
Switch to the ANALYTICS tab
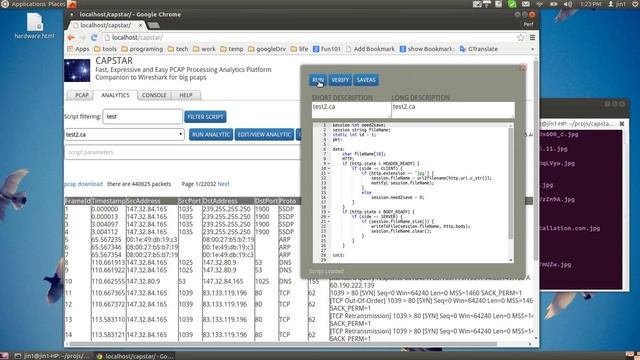pos(115,95)
